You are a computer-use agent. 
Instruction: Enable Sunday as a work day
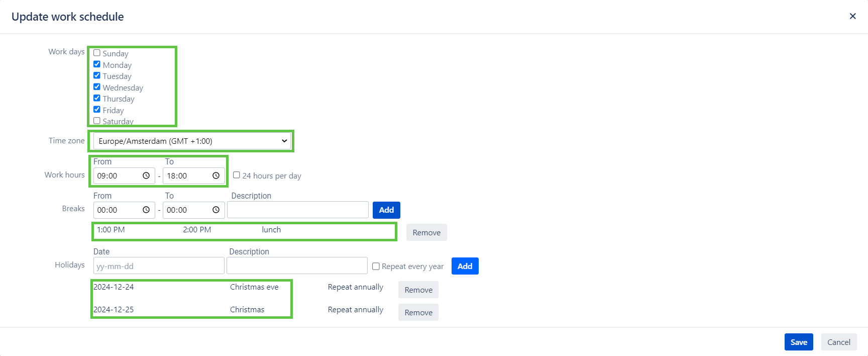pos(97,53)
